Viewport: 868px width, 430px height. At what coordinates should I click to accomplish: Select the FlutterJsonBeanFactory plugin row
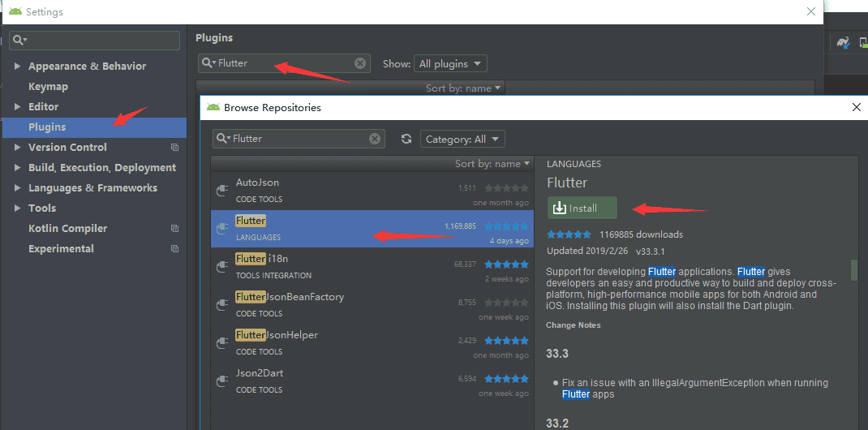pos(372,305)
